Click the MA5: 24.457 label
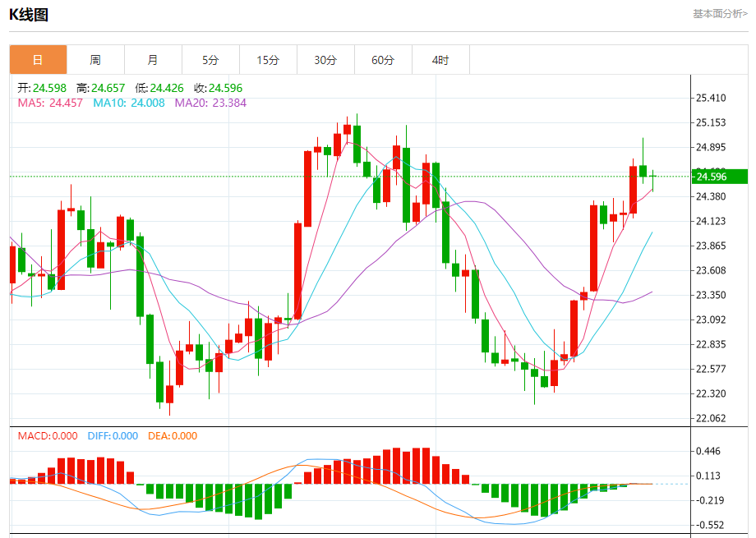 pos(50,103)
